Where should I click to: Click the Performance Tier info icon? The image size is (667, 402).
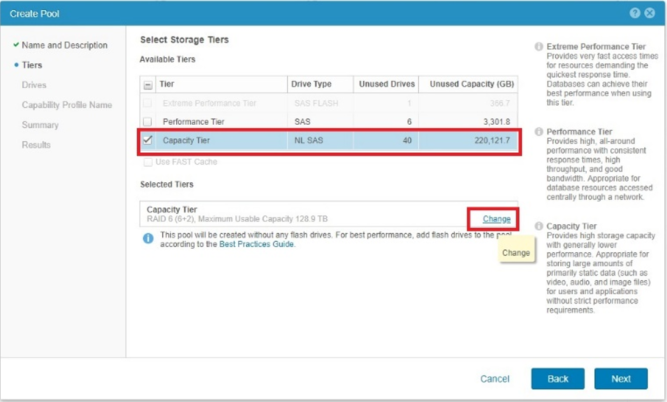[539, 132]
